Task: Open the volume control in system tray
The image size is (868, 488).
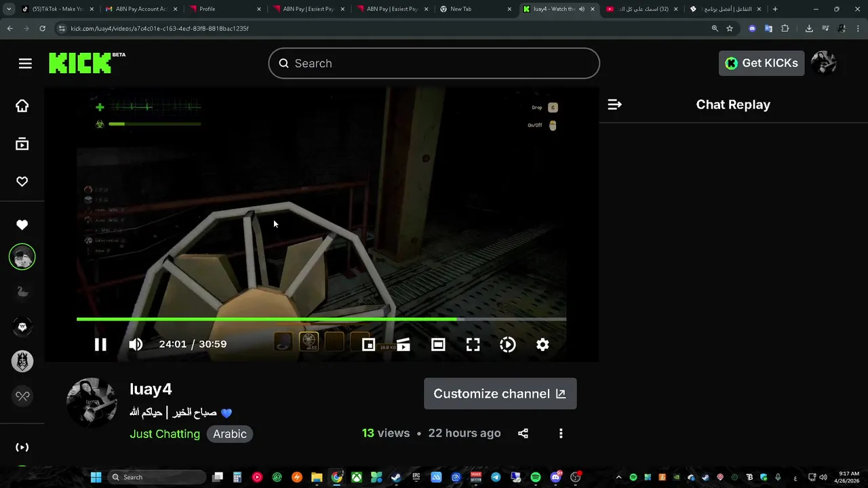Action: coord(823,477)
